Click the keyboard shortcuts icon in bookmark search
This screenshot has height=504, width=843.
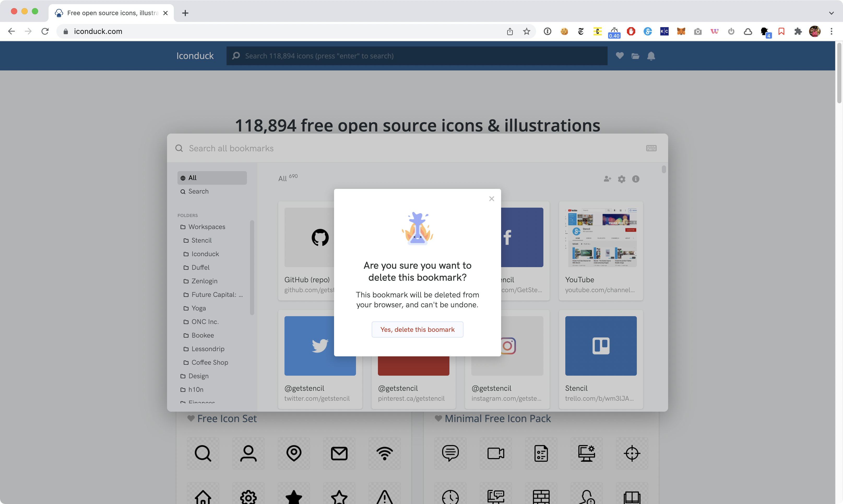pos(651,148)
